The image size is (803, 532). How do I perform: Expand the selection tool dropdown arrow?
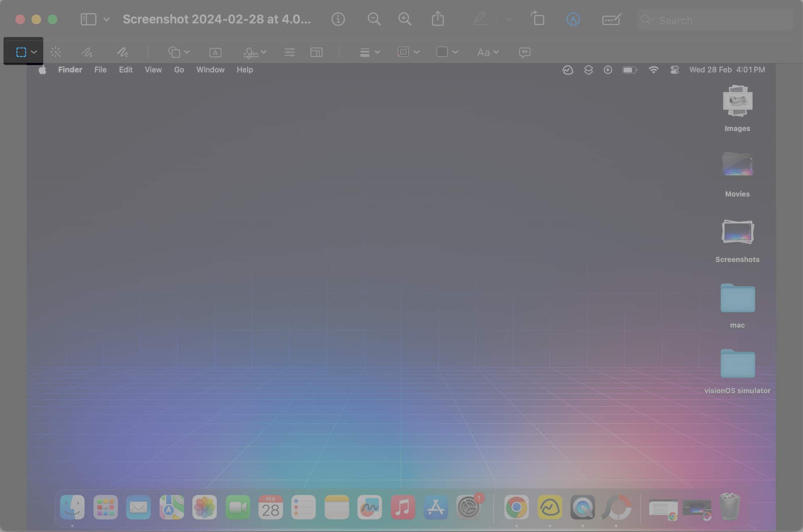(x=34, y=51)
